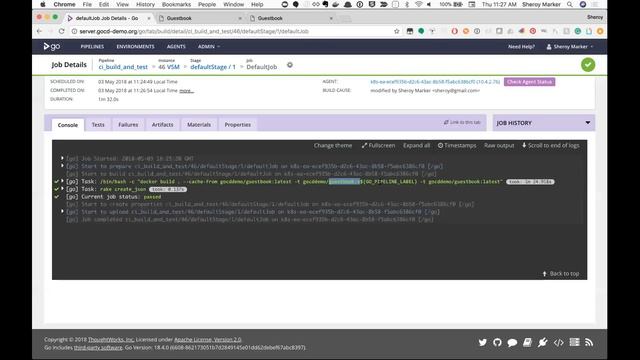Open the Apache License, Version 2.0 link
Screen dimensions: 640x360
point(208,340)
